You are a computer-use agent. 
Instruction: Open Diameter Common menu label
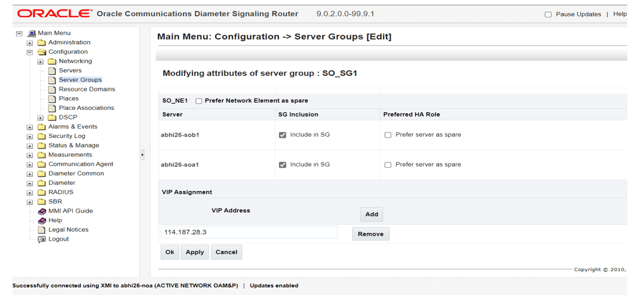tap(76, 174)
